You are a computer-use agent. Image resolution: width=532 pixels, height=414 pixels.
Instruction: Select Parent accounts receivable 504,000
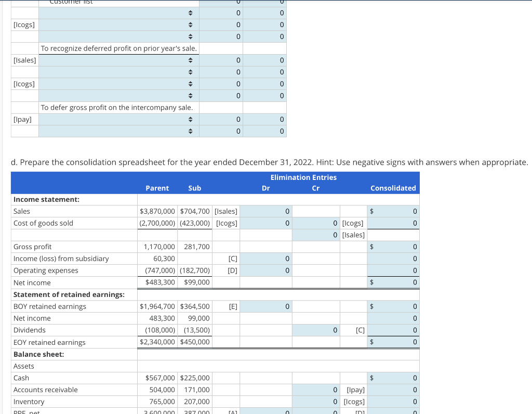(x=162, y=390)
